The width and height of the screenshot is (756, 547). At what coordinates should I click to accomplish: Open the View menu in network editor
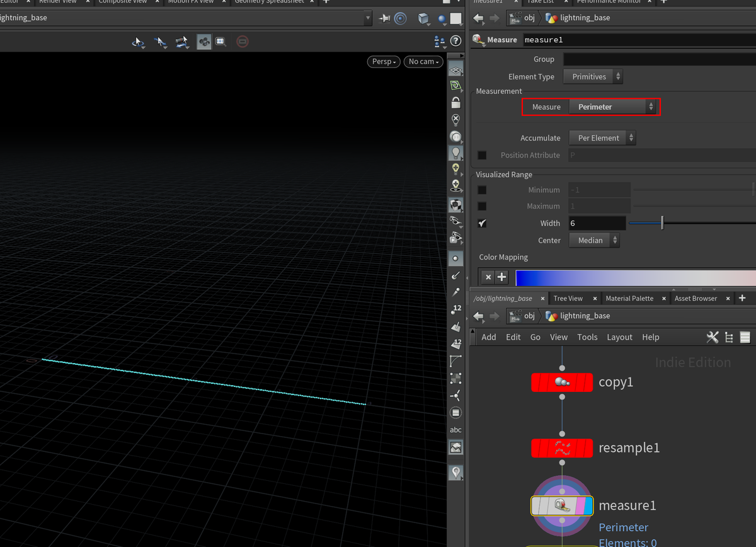[559, 337]
